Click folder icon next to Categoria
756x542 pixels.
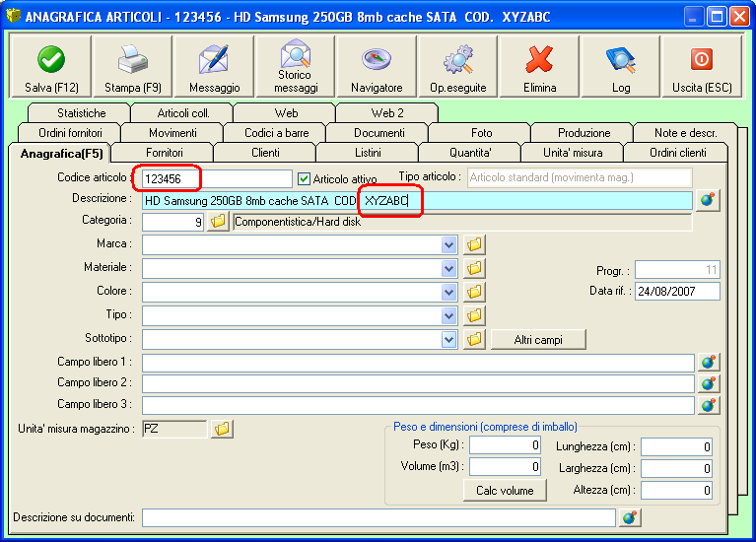click(218, 223)
